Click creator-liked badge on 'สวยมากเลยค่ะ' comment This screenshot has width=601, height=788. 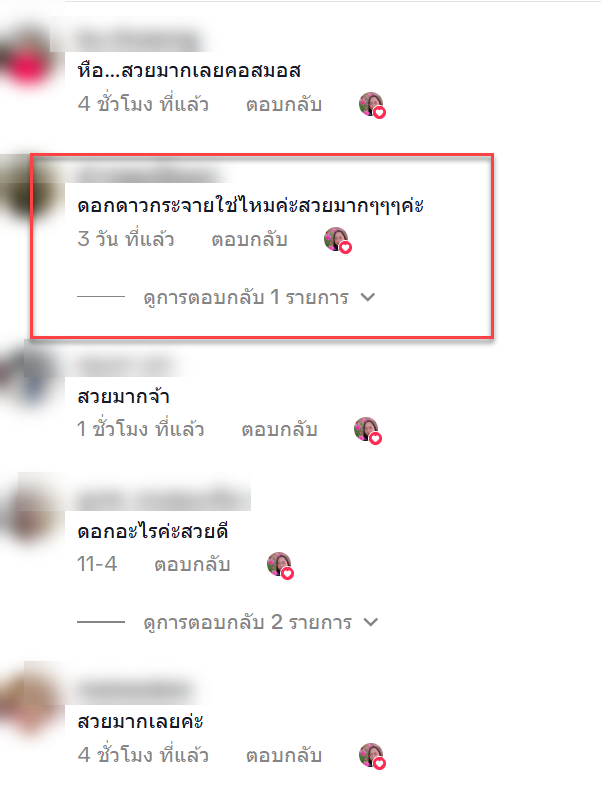pyautogui.click(x=372, y=756)
